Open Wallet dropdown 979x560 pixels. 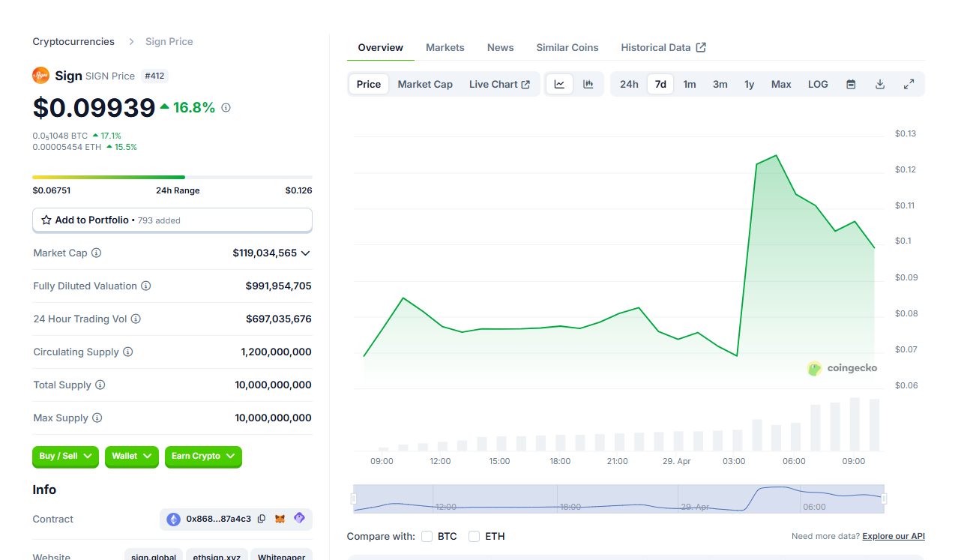coord(132,456)
